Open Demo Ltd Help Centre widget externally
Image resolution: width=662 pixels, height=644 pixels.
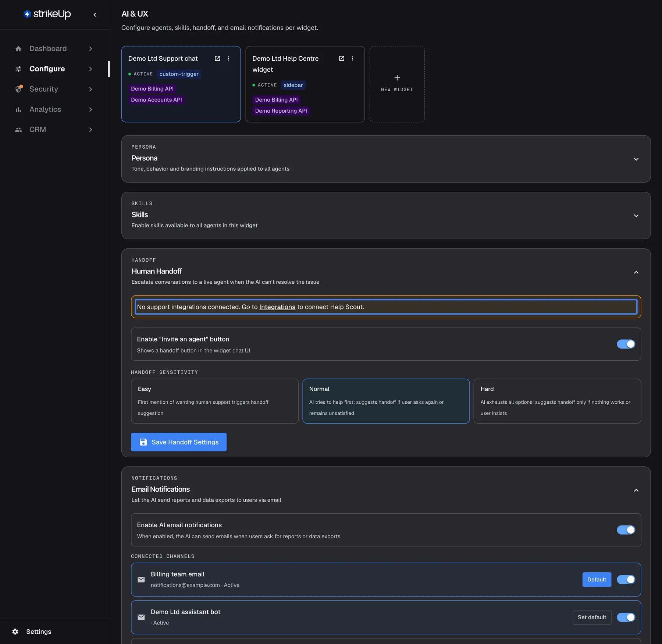(x=341, y=59)
